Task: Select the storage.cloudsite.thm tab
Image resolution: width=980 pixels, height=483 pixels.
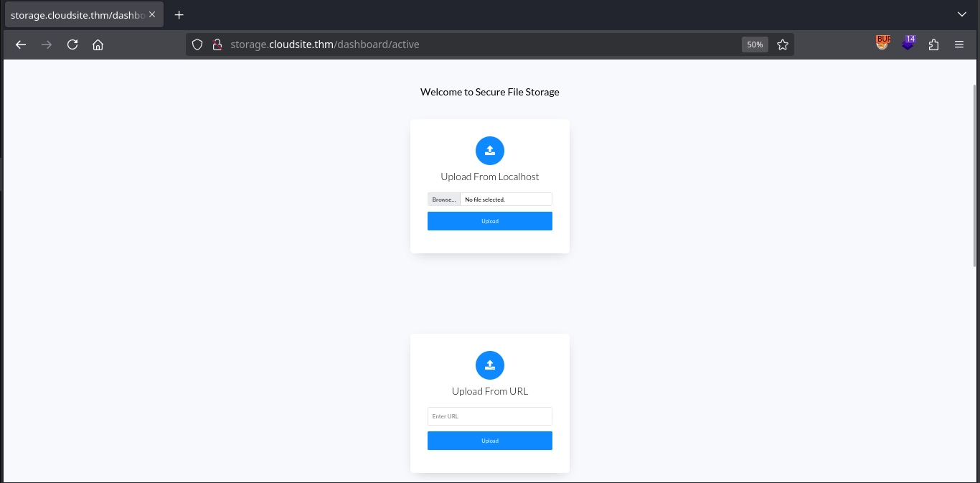Action: point(77,14)
